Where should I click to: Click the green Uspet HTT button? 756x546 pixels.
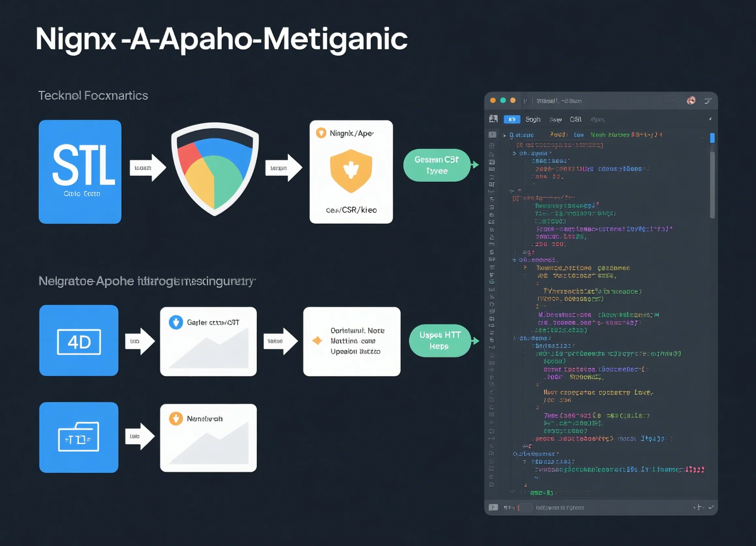(x=440, y=341)
